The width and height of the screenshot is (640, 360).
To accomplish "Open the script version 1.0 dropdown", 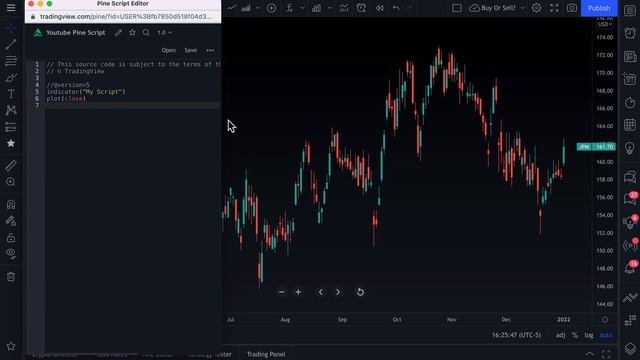I will (x=164, y=33).
